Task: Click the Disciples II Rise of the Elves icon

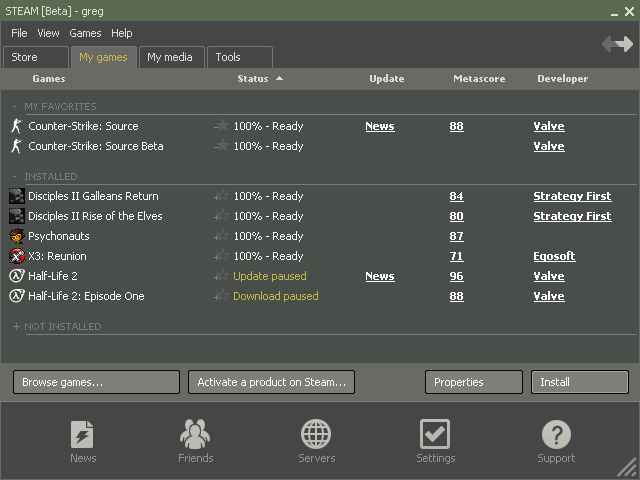Action: tap(17, 216)
